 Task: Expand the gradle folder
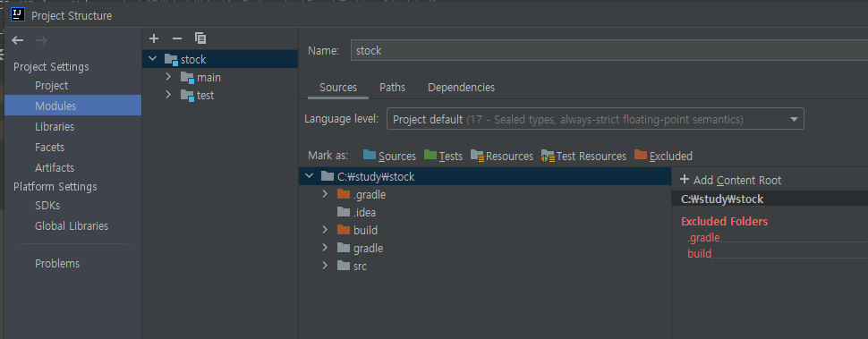325,248
